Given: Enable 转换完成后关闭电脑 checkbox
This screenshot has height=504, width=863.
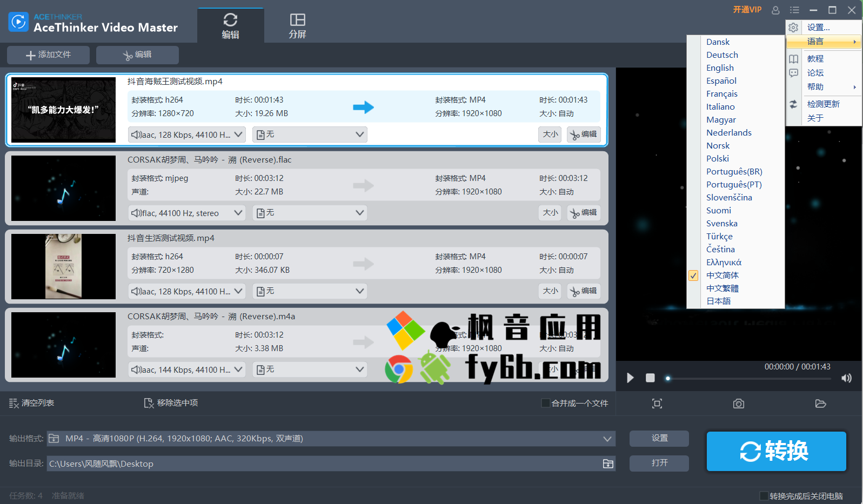Looking at the screenshot, I should (764, 496).
